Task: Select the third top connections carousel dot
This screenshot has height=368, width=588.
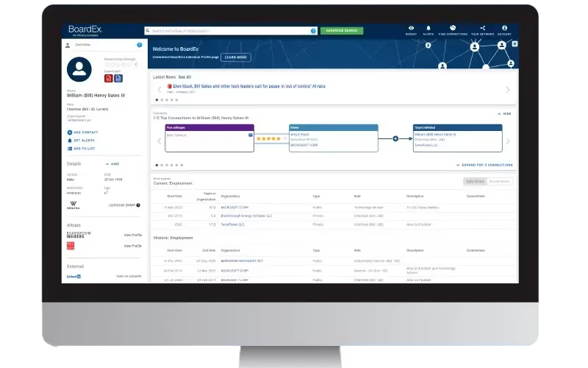Action: coord(167,165)
